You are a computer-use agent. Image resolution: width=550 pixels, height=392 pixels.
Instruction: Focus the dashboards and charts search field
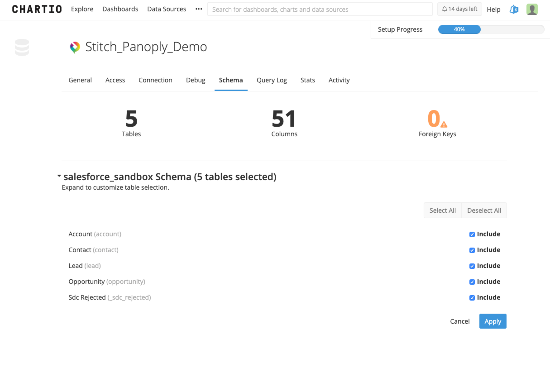[320, 9]
